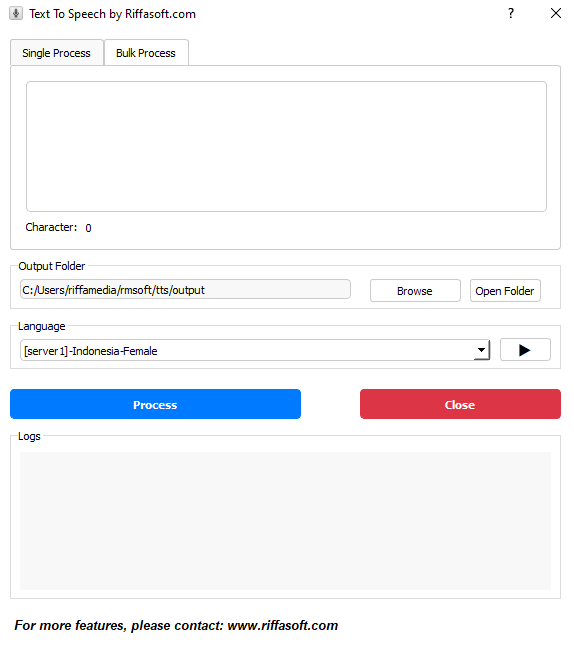Close the window with the X icon
This screenshot has width=574, height=654.
coord(556,13)
